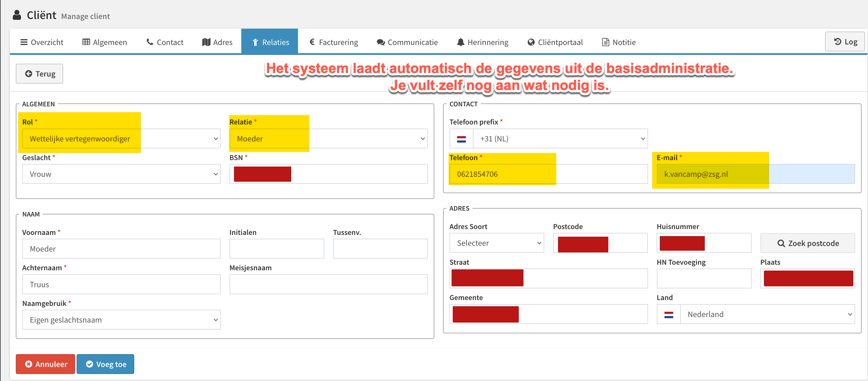Click the Netherlands flag in Telefoon prefix
Viewport: 868px width, 381px height.
(461, 139)
